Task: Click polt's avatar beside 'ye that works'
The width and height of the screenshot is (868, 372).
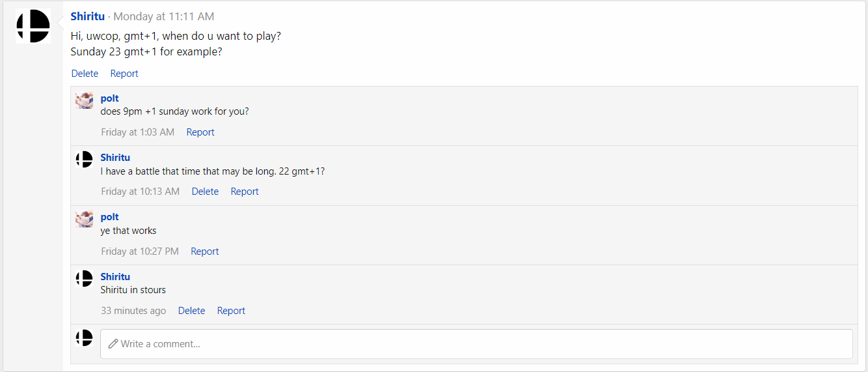Action: click(85, 219)
